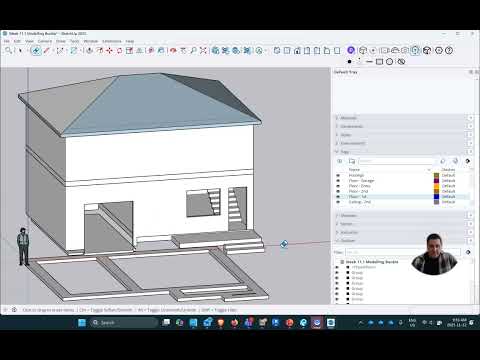Screen dimensions: 480x360
Task: Open the Search tool in the toolbar
Action: (x=8, y=50)
